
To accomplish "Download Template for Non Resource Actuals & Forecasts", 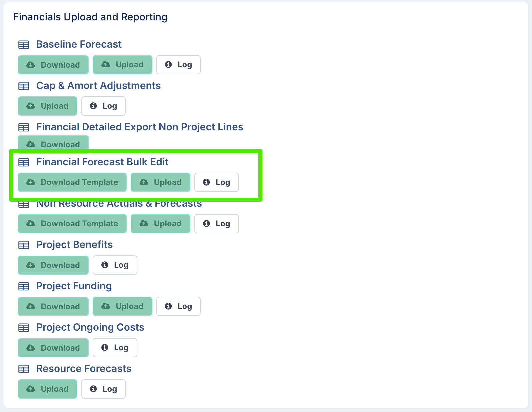I will [72, 224].
